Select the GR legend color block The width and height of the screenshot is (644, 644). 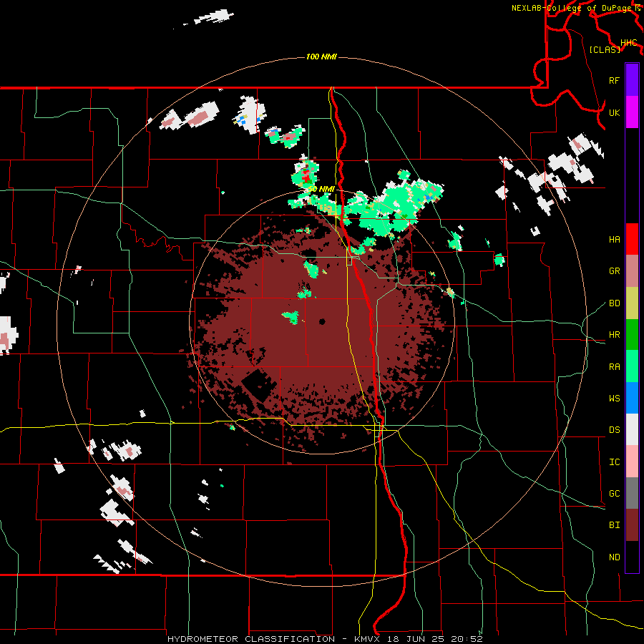[x=632, y=270]
